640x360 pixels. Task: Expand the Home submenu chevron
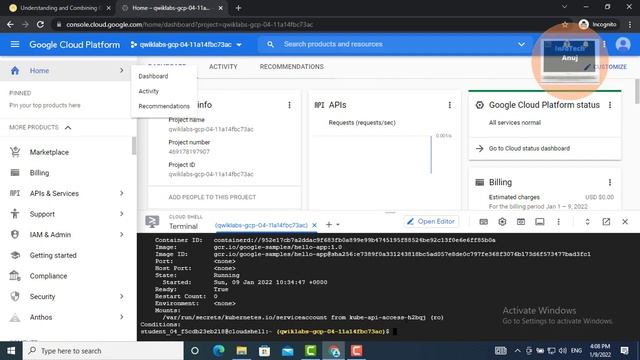pos(121,71)
